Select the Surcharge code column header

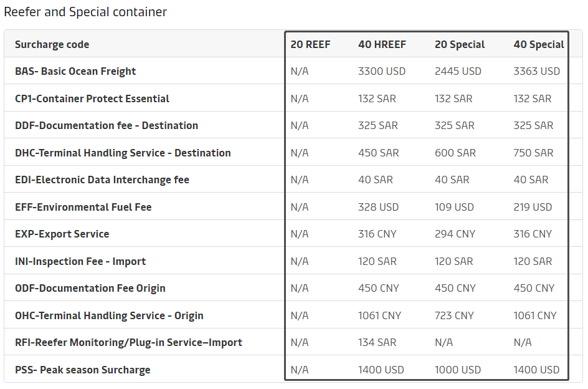[52, 44]
